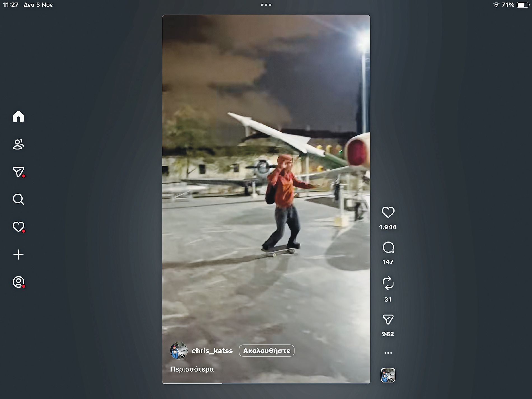Follow chris_katss with the Ακολουθήστε button

(x=266, y=351)
